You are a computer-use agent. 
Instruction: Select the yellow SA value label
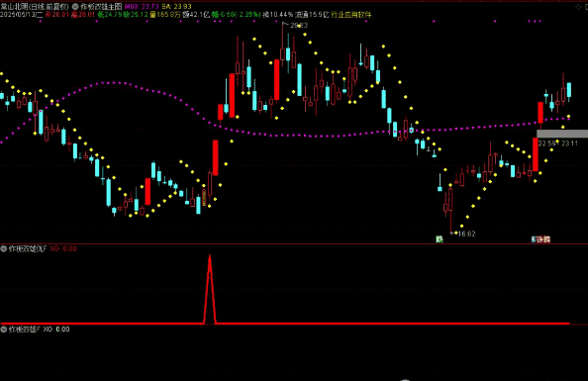pos(176,6)
